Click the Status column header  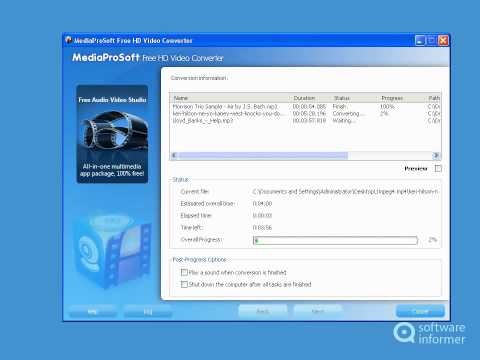353,98
